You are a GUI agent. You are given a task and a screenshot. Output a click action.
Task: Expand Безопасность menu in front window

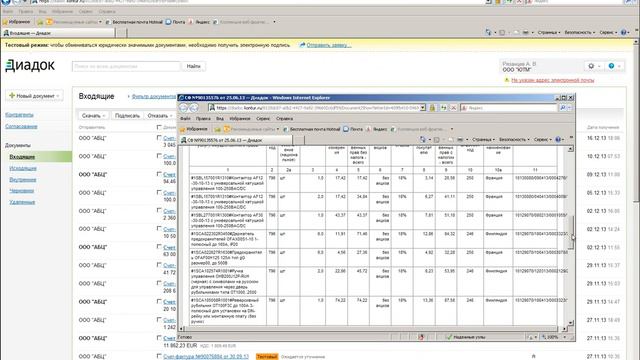point(514,140)
